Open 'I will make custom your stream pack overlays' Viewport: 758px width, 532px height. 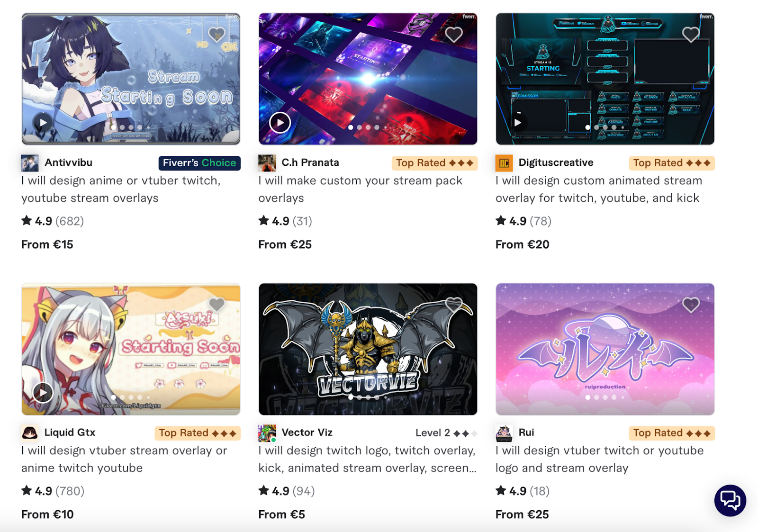pyautogui.click(x=360, y=189)
